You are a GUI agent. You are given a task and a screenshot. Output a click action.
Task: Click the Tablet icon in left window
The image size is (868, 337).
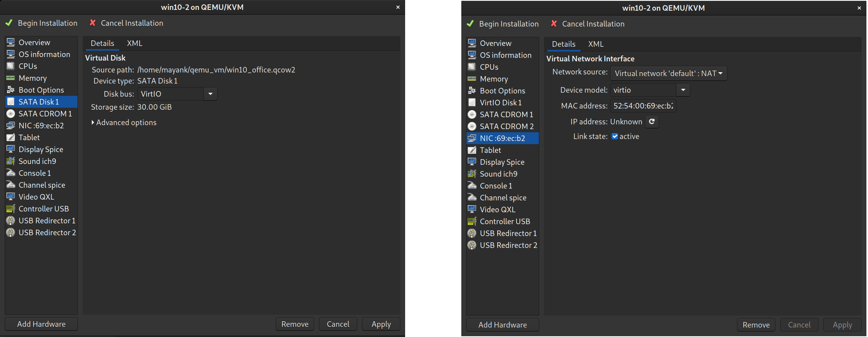point(11,137)
